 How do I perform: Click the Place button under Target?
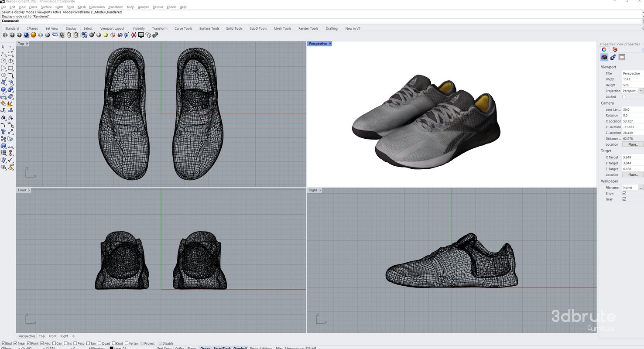click(633, 174)
